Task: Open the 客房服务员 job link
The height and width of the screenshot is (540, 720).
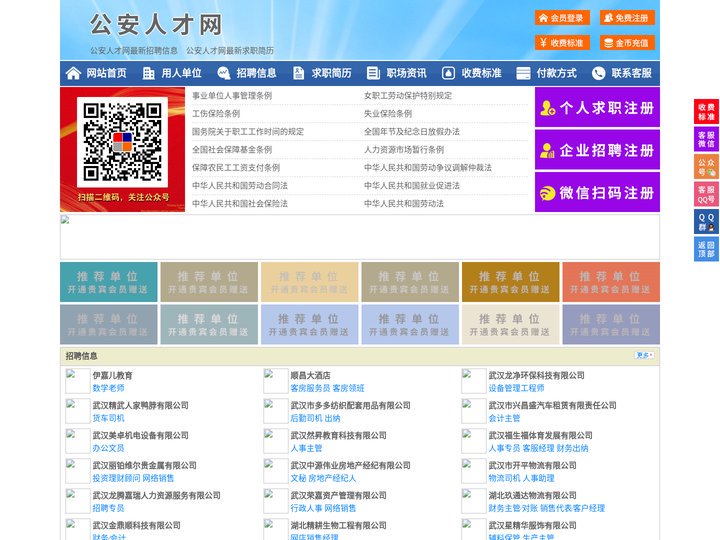Action: [x=310, y=388]
